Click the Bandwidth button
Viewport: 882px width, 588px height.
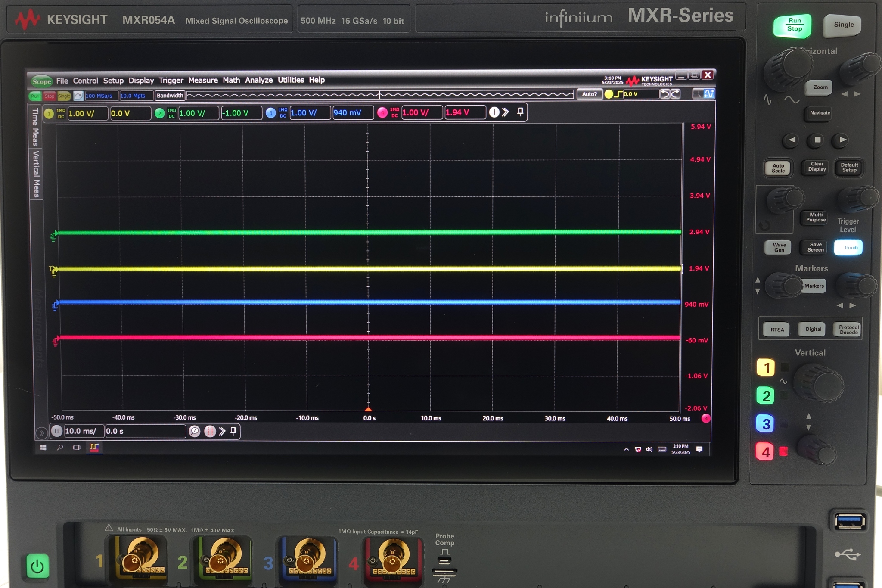[170, 96]
